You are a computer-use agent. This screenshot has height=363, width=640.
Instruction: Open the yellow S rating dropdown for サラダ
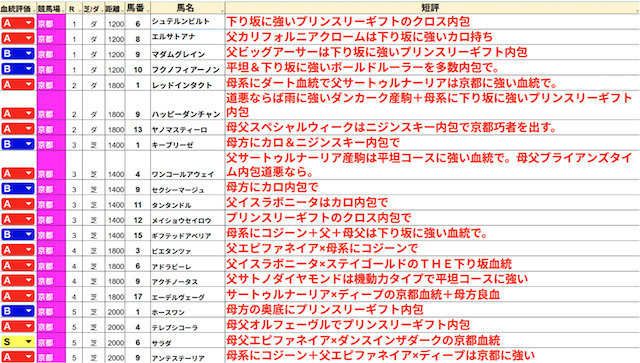point(28,341)
